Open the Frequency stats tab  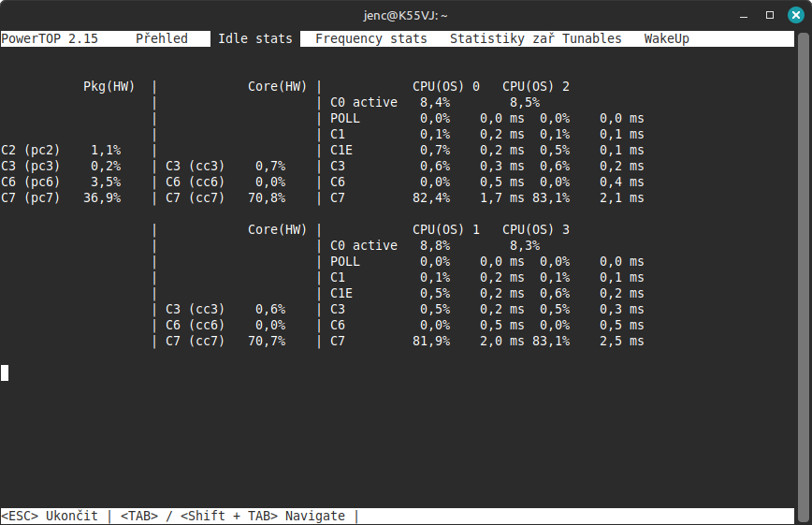click(370, 38)
